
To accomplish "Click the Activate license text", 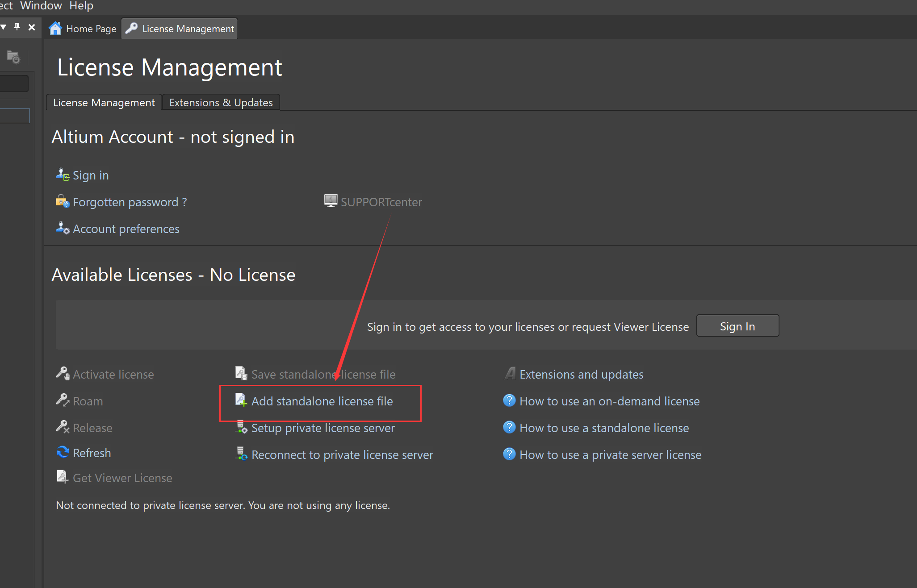I will click(113, 375).
